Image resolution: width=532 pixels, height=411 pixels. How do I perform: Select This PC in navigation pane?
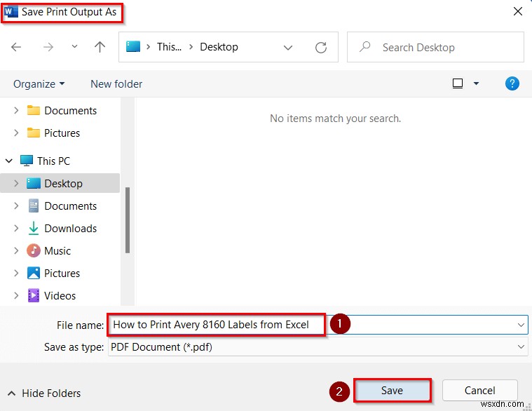click(x=53, y=161)
